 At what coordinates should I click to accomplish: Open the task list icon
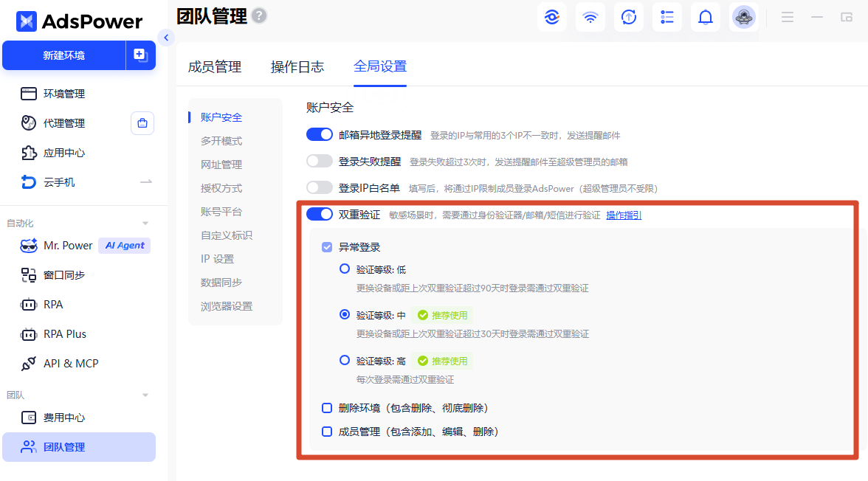(x=667, y=17)
